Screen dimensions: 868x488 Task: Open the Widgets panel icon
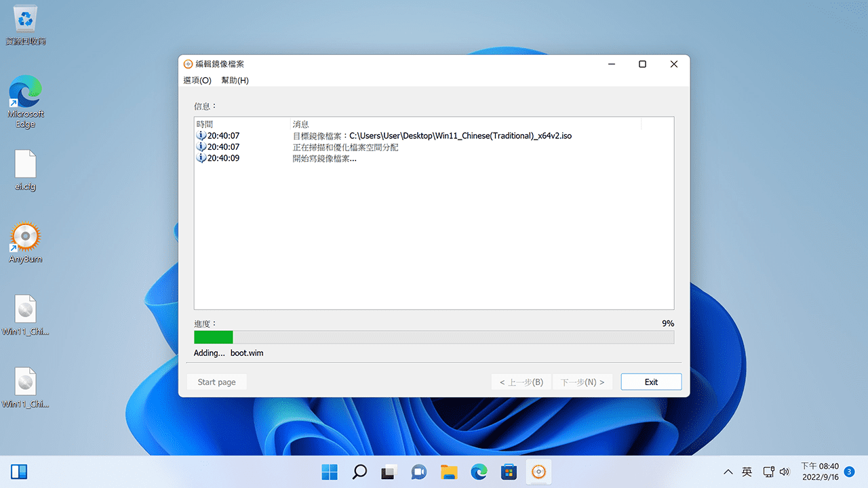pos(19,472)
